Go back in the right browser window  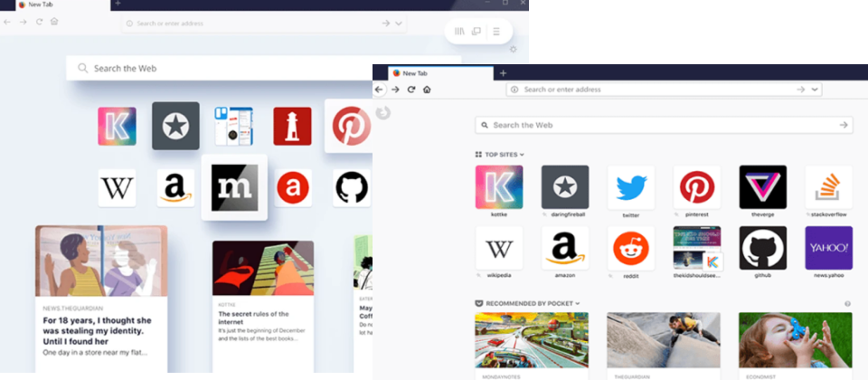379,90
